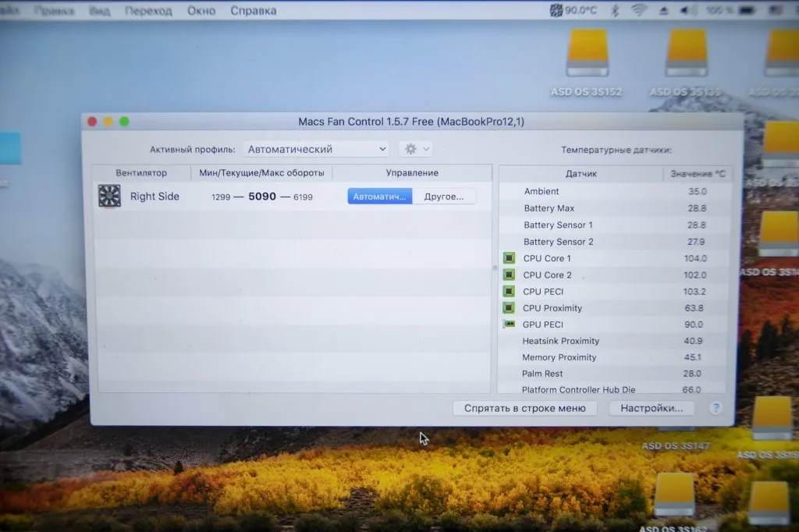Click the CPU PECI chip icon
Viewport: 799px width, 532px height.
509,291
